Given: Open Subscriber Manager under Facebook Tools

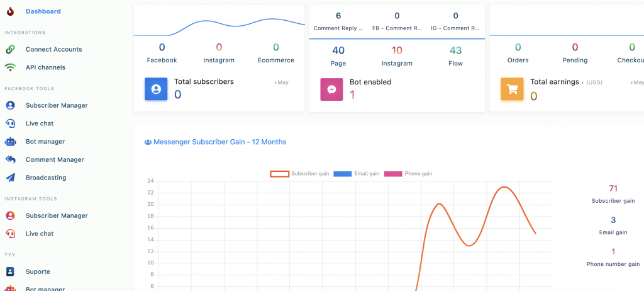Looking at the screenshot, I should [x=57, y=105].
